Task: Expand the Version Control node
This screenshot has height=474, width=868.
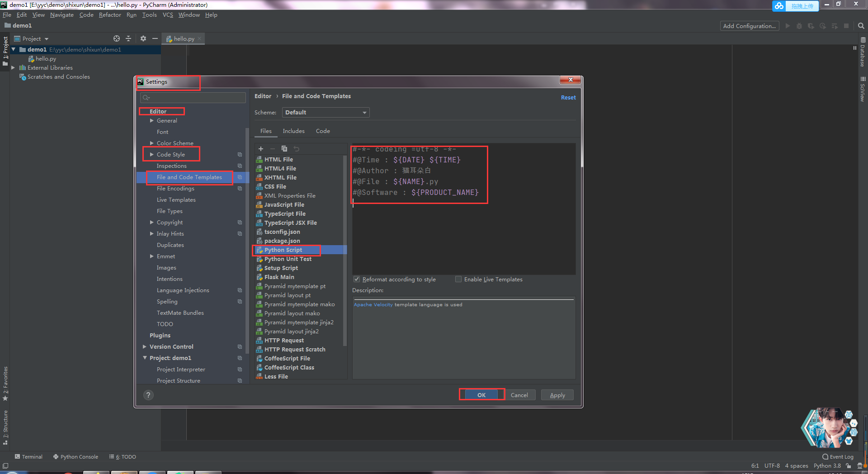Action: 145,347
